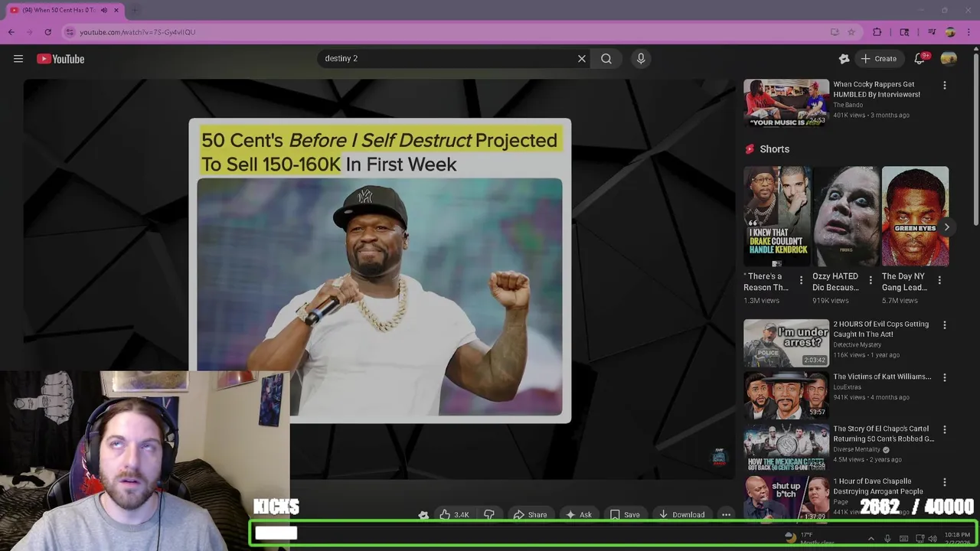Image resolution: width=980 pixels, height=551 pixels.
Task: Open the Create button
Action: click(879, 58)
